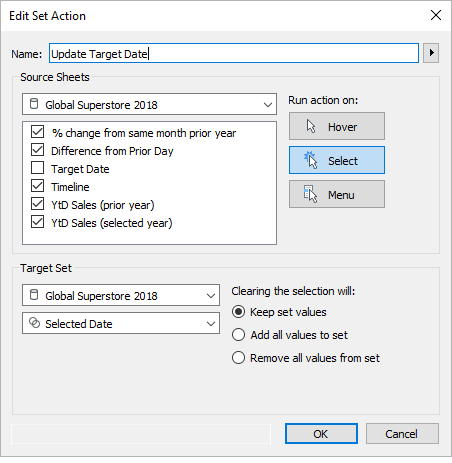Click the Cancel button

click(x=402, y=434)
